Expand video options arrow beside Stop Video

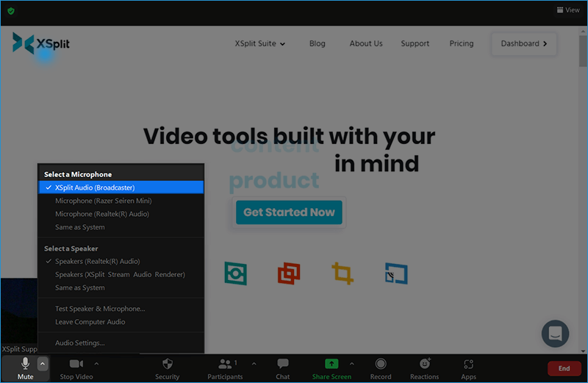pyautogui.click(x=96, y=364)
